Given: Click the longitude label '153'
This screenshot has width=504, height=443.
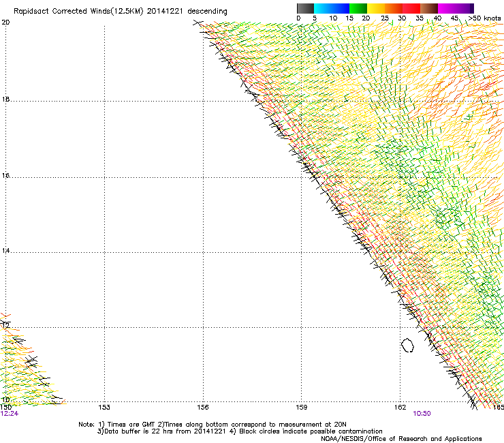Looking at the screenshot, I should [104, 408].
